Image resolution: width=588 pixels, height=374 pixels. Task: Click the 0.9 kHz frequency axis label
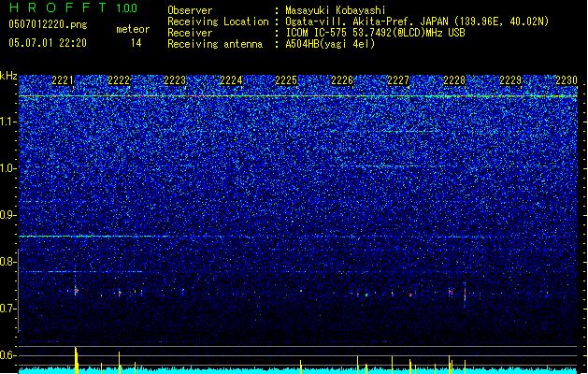click(8, 215)
